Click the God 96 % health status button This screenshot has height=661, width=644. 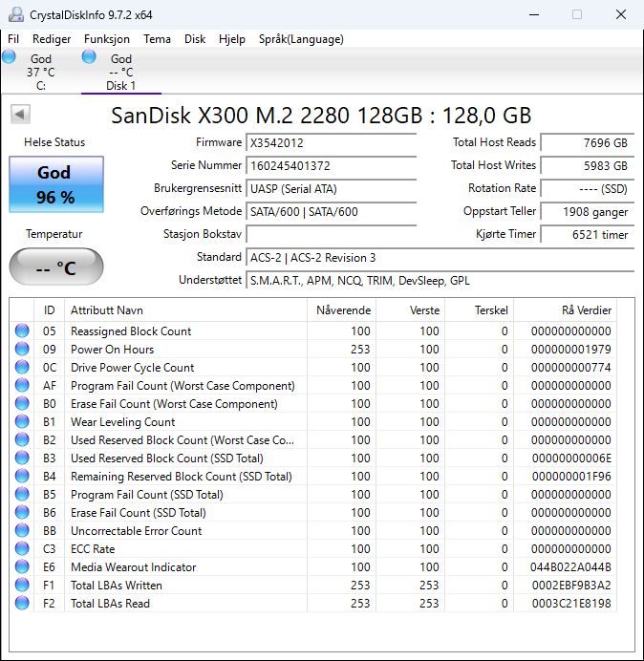56,184
